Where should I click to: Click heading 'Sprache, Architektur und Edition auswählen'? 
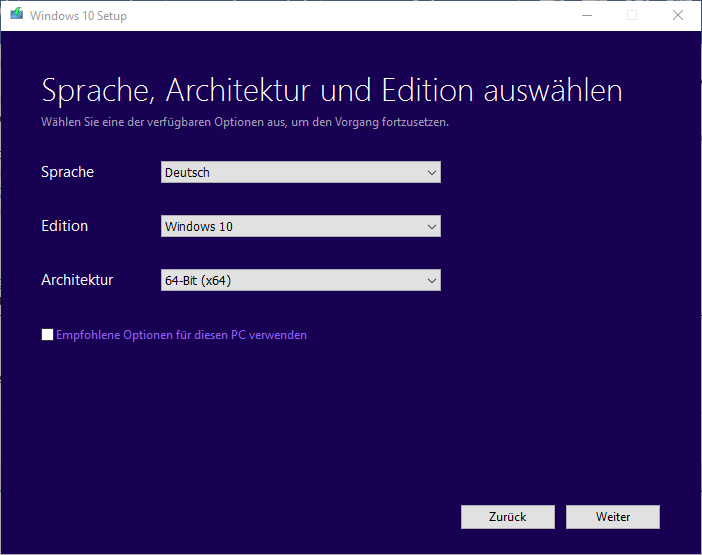pyautogui.click(x=332, y=91)
